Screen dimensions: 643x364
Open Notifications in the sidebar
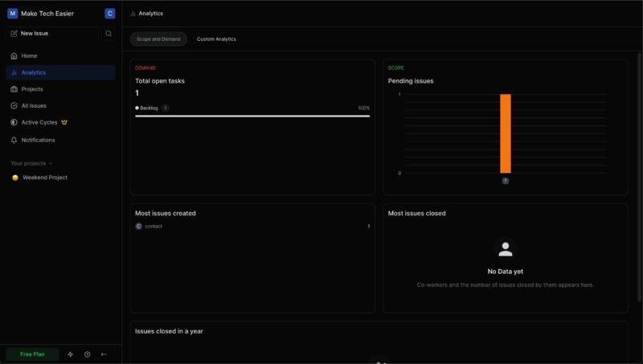(x=60, y=140)
